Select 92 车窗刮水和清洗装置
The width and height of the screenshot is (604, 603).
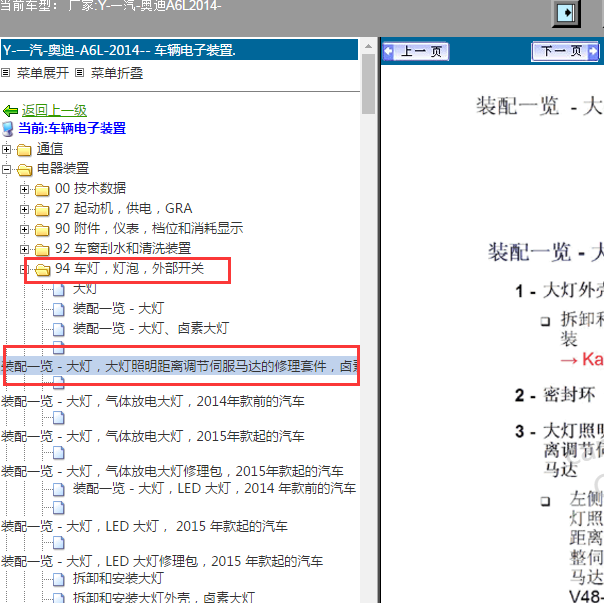[123, 249]
